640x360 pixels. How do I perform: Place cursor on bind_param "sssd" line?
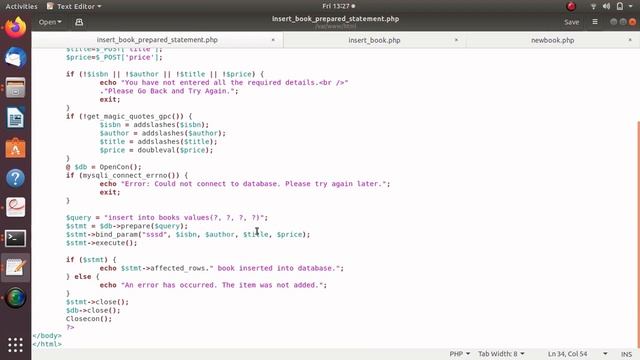click(x=188, y=234)
